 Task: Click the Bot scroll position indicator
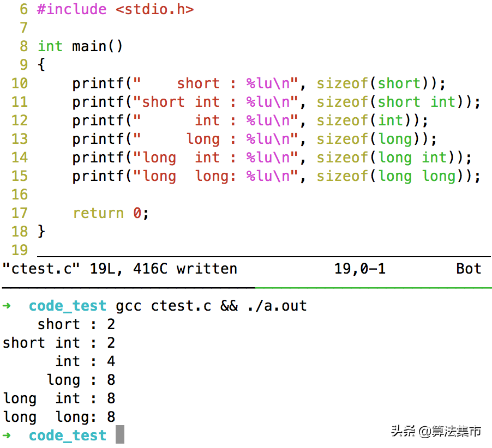(469, 269)
